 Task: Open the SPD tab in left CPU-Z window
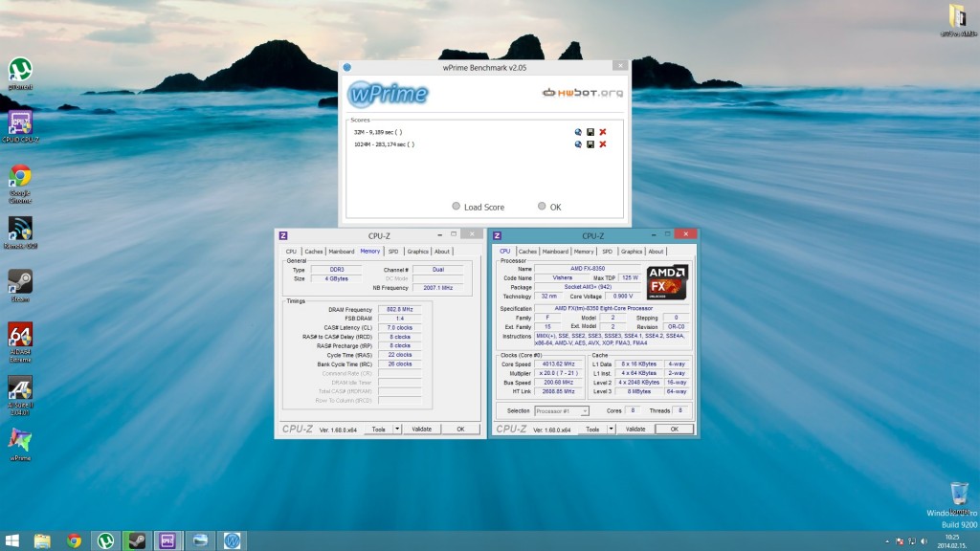pyautogui.click(x=393, y=252)
